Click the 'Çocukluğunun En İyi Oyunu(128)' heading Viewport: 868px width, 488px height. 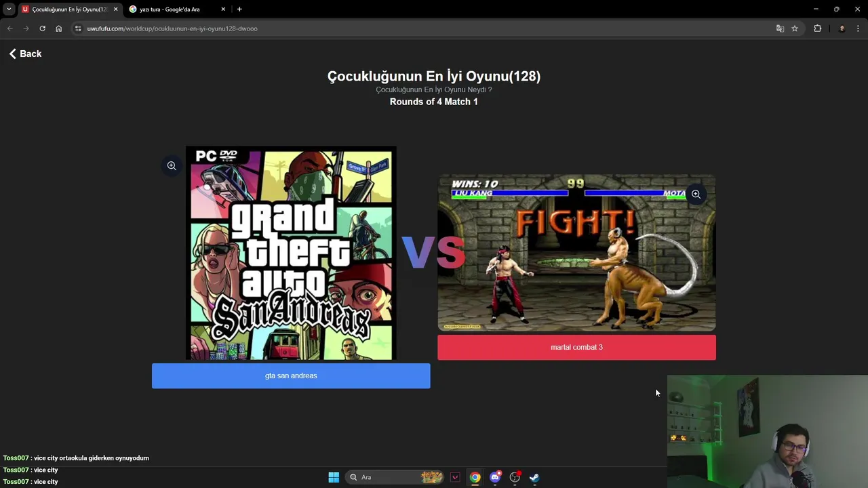pyautogui.click(x=434, y=76)
